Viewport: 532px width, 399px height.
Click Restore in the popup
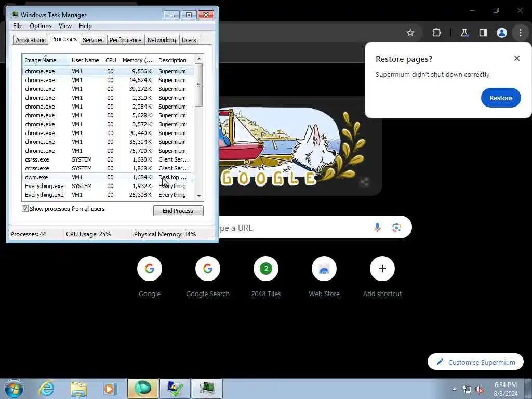(x=501, y=98)
